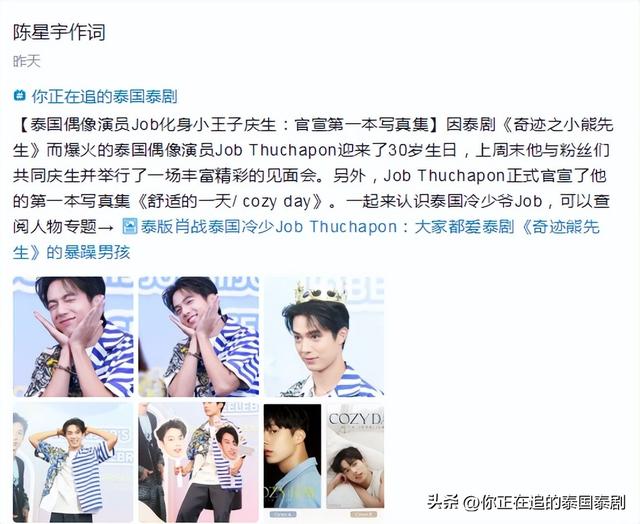
Task: Click the article icon before 泰版肖战泰国冷少
Action: click(x=130, y=226)
